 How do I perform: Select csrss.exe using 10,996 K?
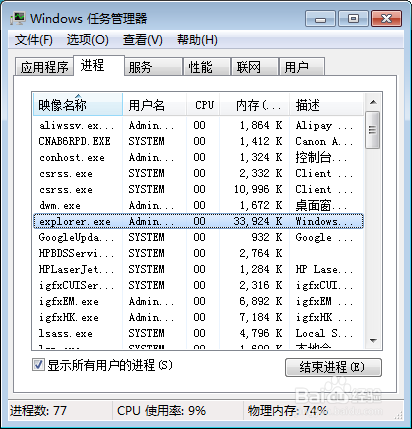(198, 189)
